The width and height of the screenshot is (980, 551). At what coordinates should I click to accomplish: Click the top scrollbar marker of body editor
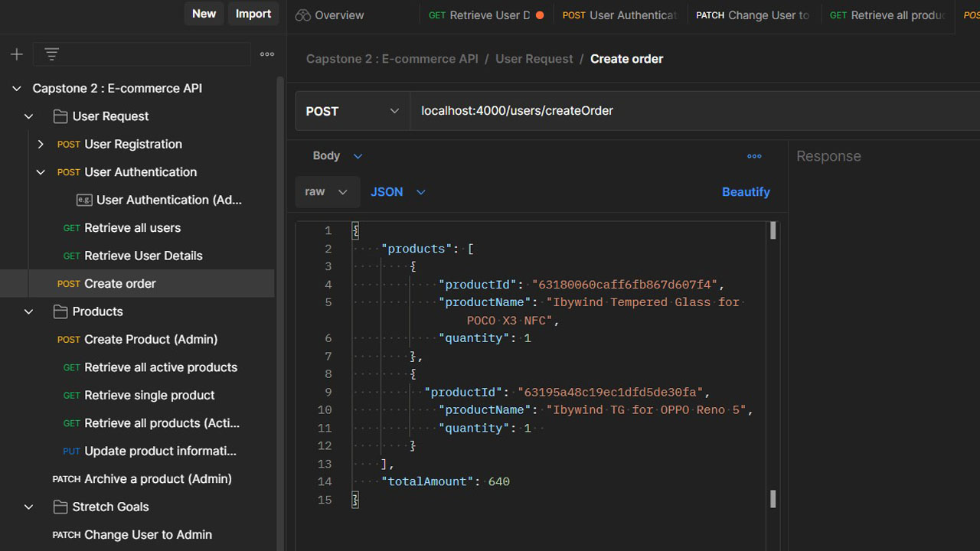click(773, 230)
